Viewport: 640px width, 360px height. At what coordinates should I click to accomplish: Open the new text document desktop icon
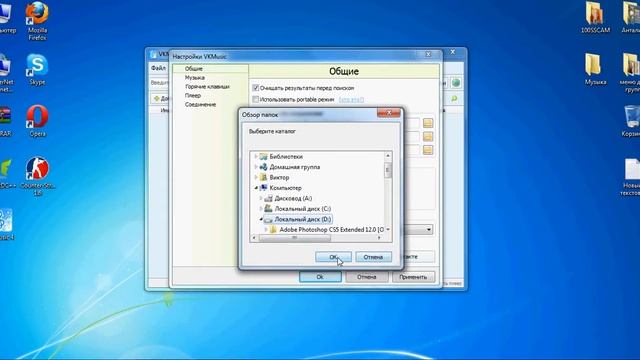(x=631, y=176)
